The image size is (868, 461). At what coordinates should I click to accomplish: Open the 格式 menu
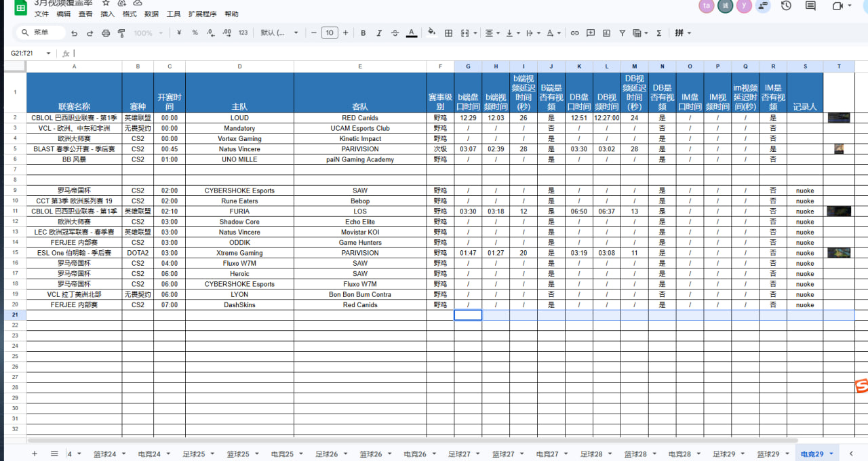click(130, 14)
